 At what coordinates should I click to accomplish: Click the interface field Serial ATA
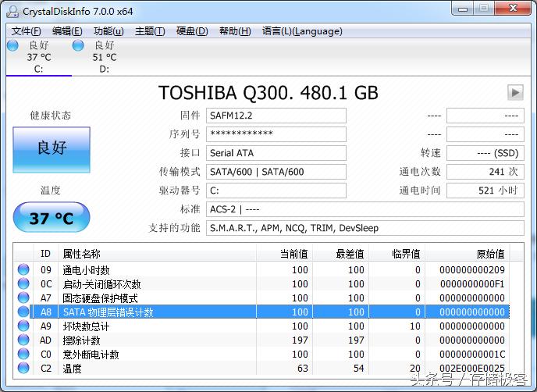(x=276, y=153)
